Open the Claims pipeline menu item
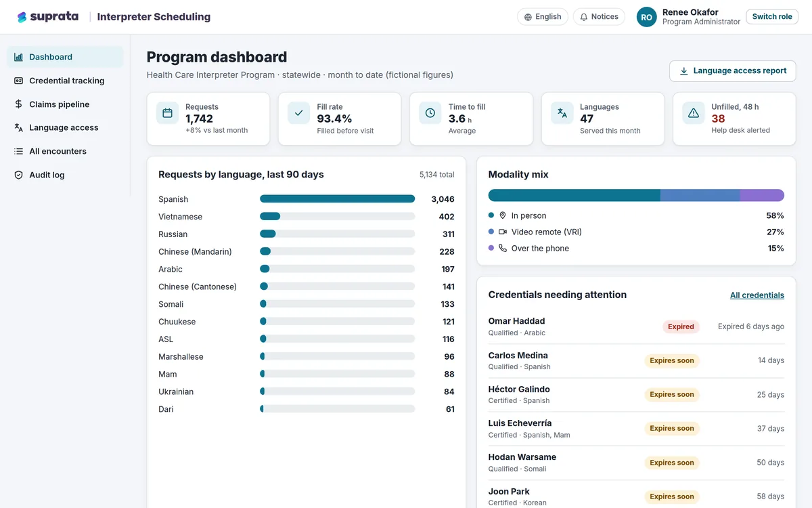Image resolution: width=812 pixels, height=508 pixels. tap(65, 104)
